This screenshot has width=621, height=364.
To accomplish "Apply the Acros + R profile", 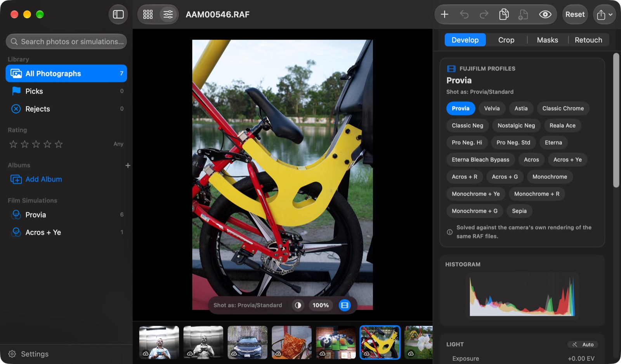I will tap(464, 177).
